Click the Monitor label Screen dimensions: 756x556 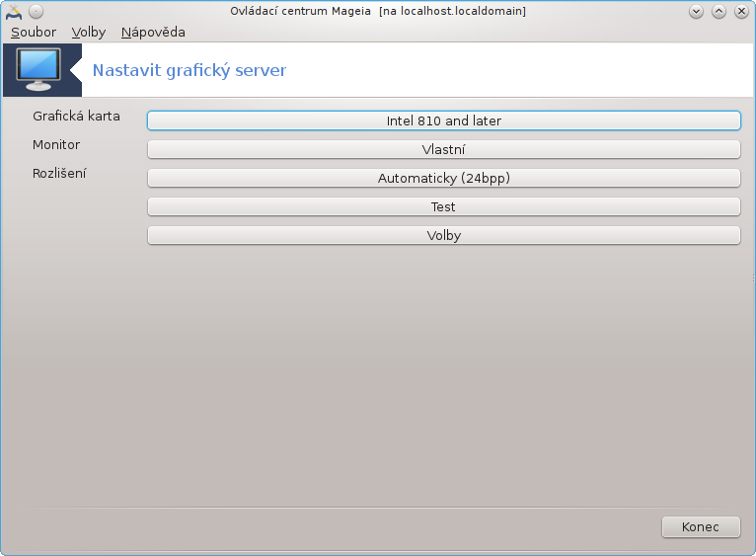(x=56, y=145)
